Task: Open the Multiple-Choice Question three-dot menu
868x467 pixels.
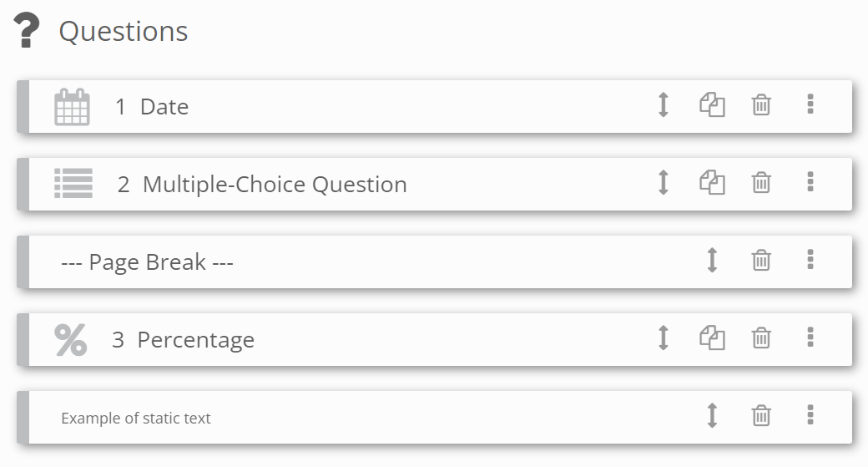Action: [x=810, y=182]
